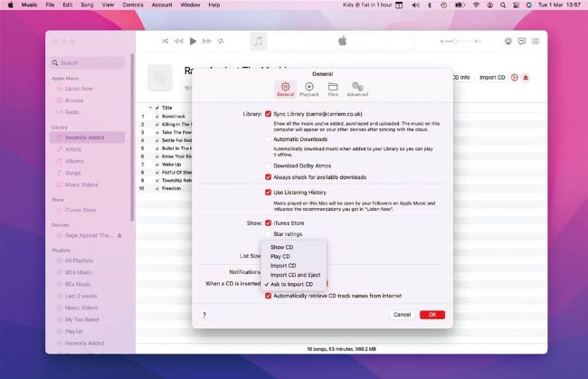Click the help question mark button

pyautogui.click(x=204, y=315)
